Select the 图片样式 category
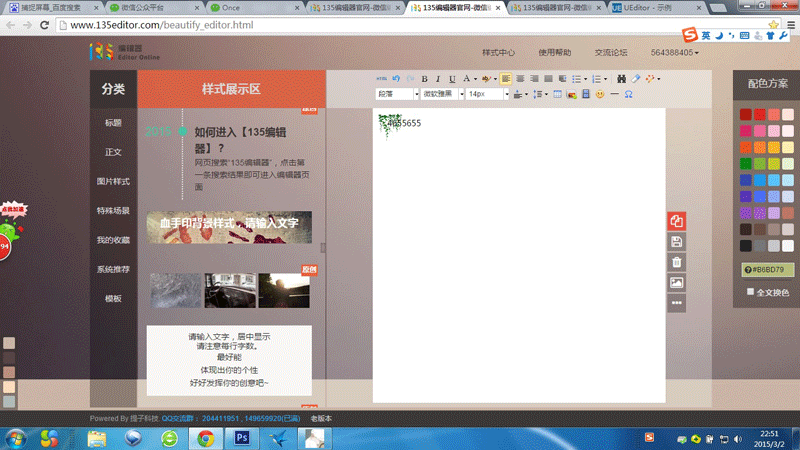This screenshot has width=800, height=450. (113, 181)
